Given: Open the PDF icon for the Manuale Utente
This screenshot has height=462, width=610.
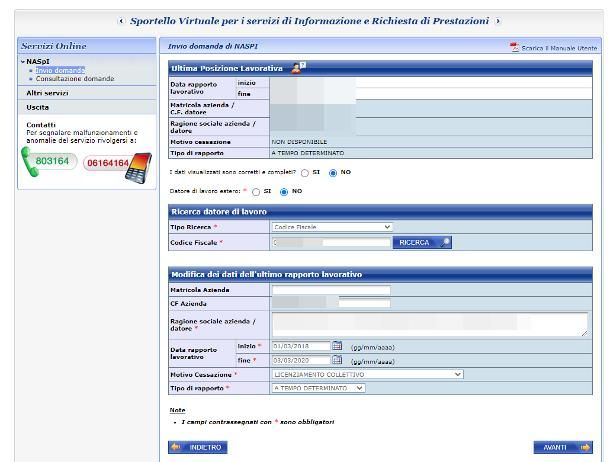Looking at the screenshot, I should (514, 47).
